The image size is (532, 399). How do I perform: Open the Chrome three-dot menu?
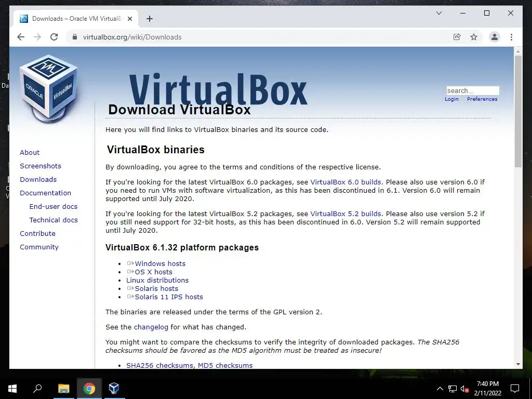click(511, 37)
